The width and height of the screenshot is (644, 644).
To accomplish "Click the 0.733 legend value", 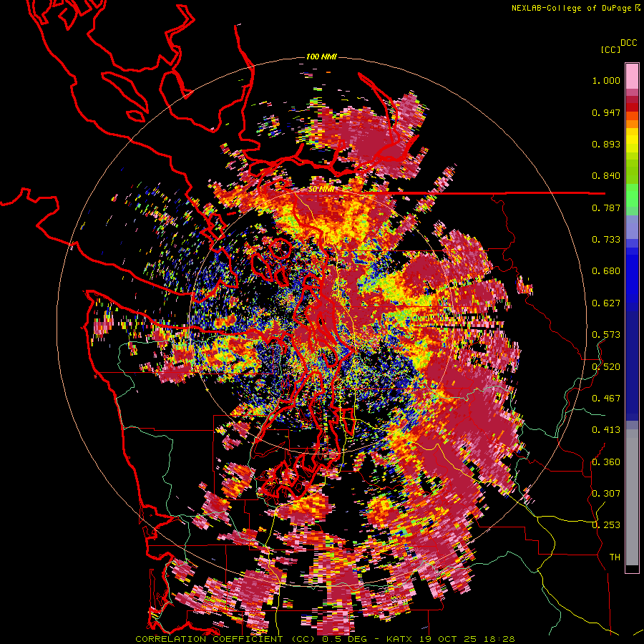I will (x=606, y=240).
